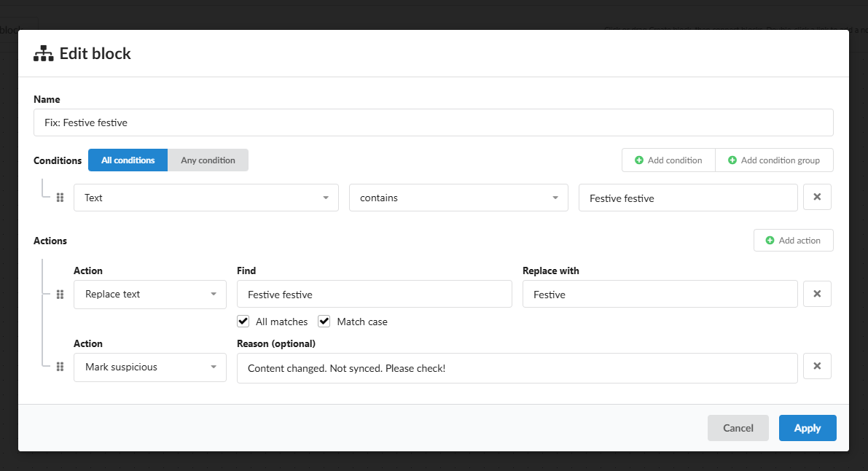Click the Edit block title text
The height and width of the screenshot is (471, 868).
pos(95,54)
